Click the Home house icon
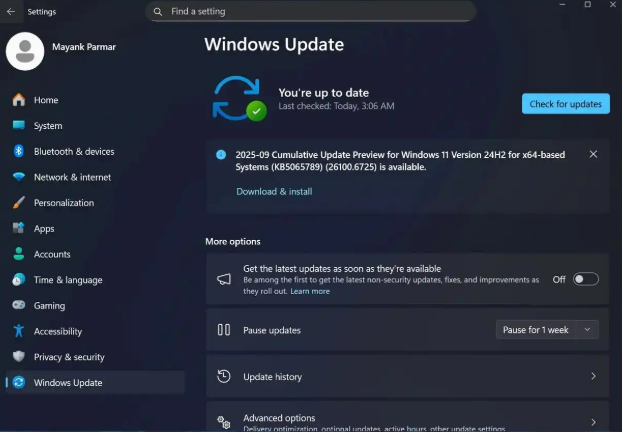 [x=19, y=100]
